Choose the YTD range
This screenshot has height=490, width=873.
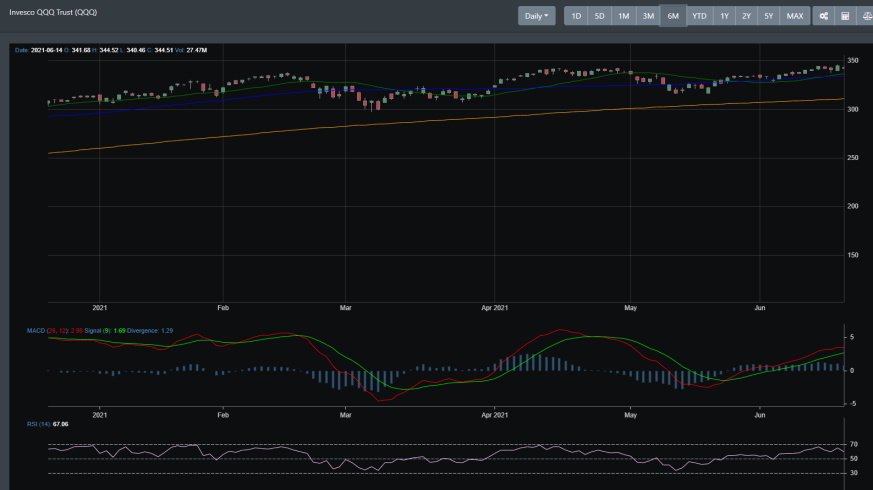point(699,16)
